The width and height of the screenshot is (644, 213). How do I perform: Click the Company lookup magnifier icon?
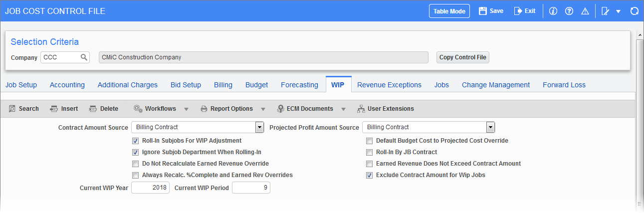point(84,57)
